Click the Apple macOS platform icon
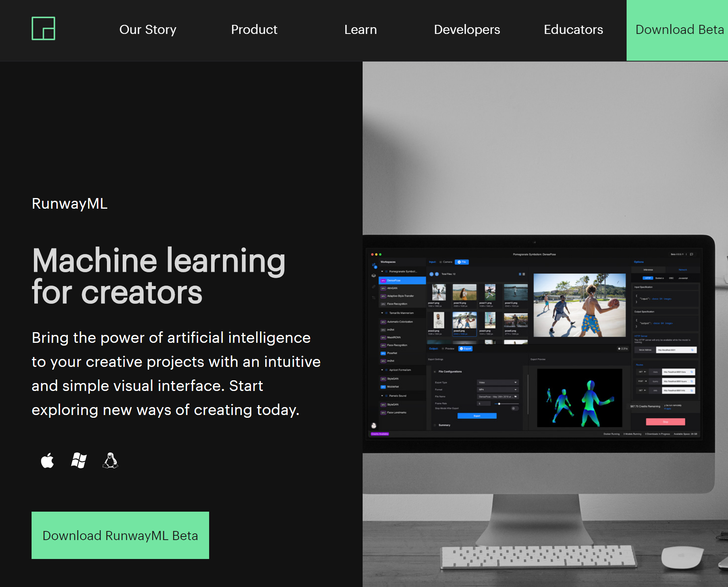 (47, 460)
